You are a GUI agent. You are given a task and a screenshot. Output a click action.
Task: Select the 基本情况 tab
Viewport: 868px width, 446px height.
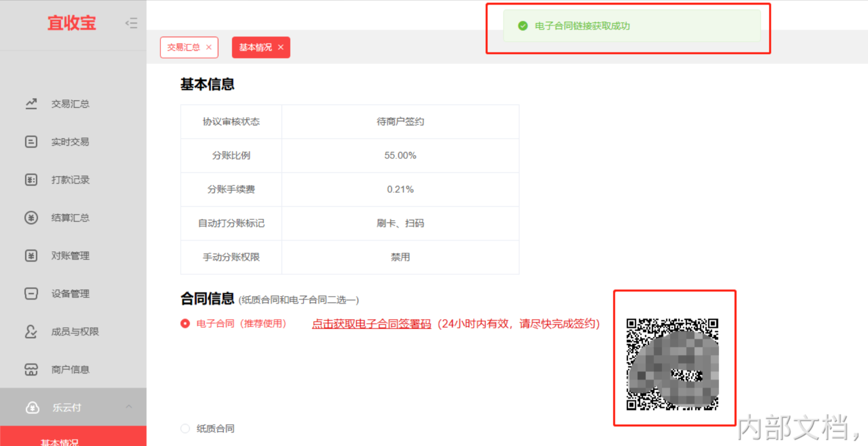point(255,47)
